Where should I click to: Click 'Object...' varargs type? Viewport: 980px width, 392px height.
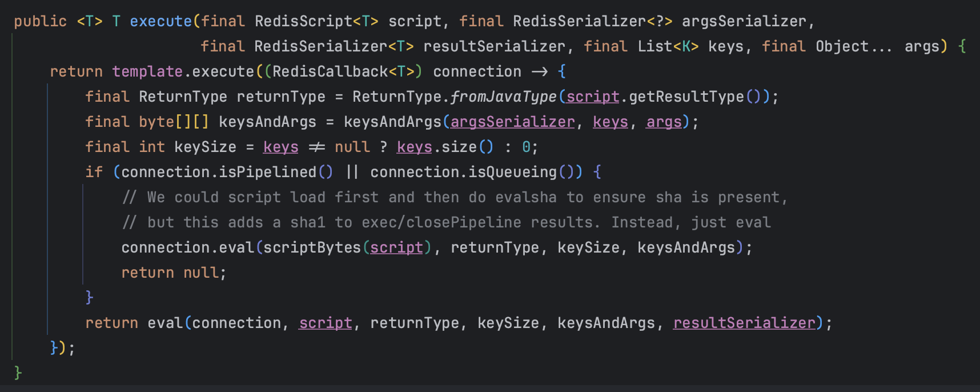854,46
